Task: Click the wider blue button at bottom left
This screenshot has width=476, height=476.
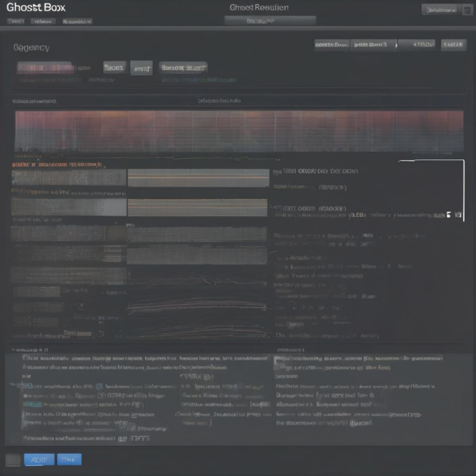Action: coord(39,460)
